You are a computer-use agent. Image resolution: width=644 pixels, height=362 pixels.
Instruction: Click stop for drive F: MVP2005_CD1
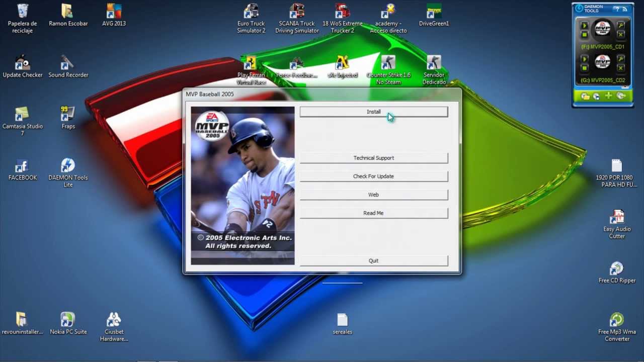pyautogui.click(x=584, y=34)
